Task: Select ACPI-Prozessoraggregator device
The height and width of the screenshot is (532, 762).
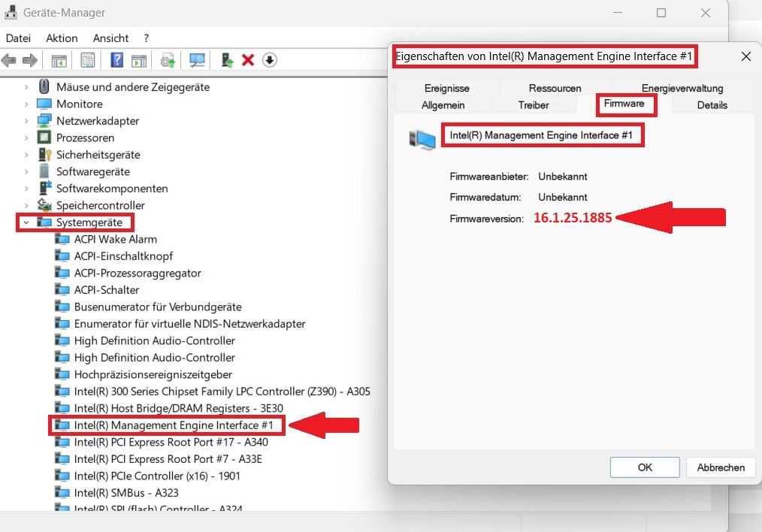Action: 138,273
